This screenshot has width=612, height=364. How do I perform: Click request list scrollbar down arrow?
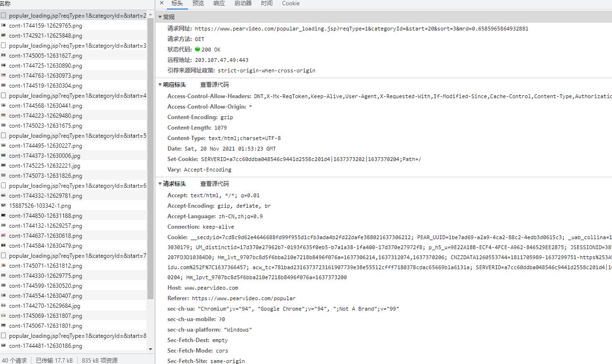tap(151, 349)
